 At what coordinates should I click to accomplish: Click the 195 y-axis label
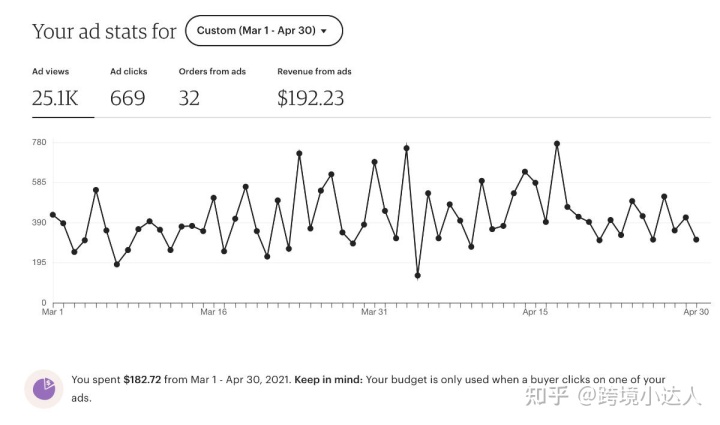[39, 262]
